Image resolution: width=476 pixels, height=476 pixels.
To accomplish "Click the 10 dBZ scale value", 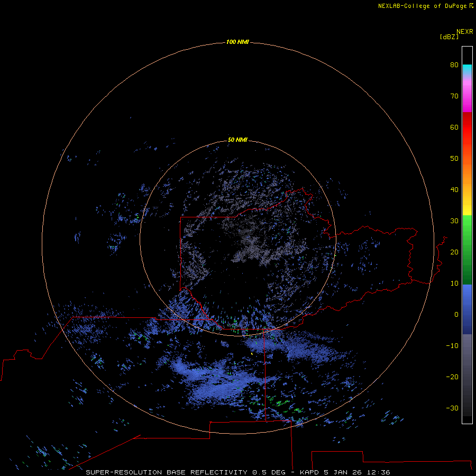I will point(454,283).
